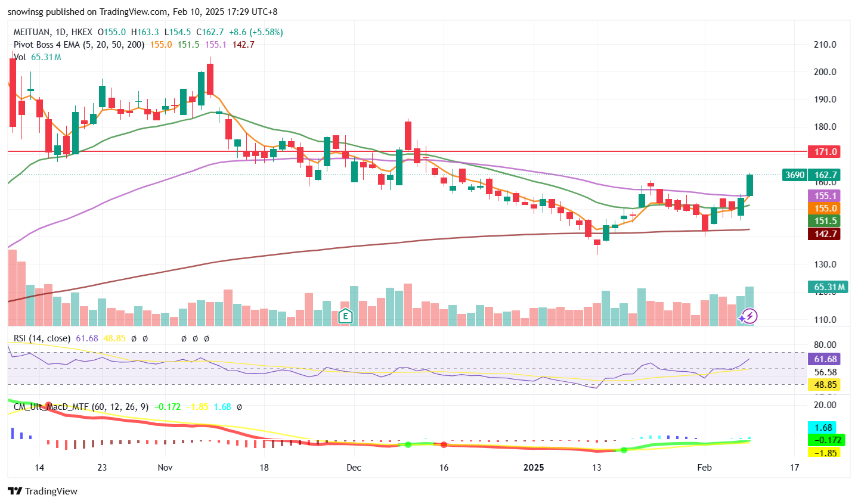858x504 pixels.
Task: Click the 190.0 price scale label
Action: (825, 99)
